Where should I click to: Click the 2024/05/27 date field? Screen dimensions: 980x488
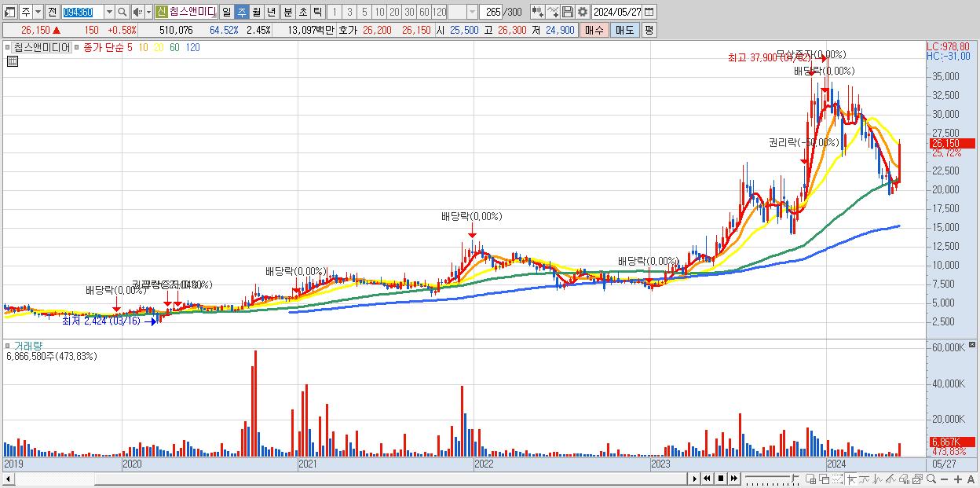point(617,12)
